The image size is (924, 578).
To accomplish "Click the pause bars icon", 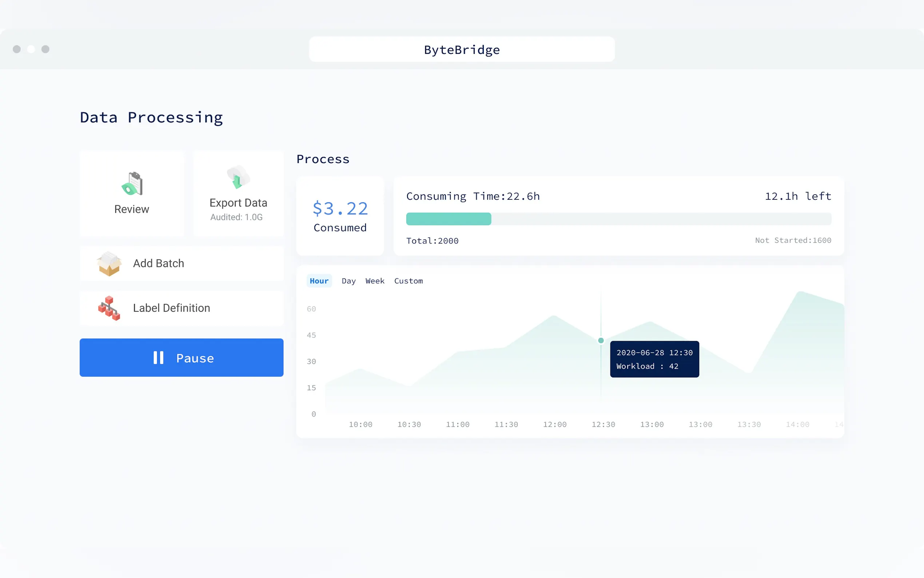I will pyautogui.click(x=158, y=358).
